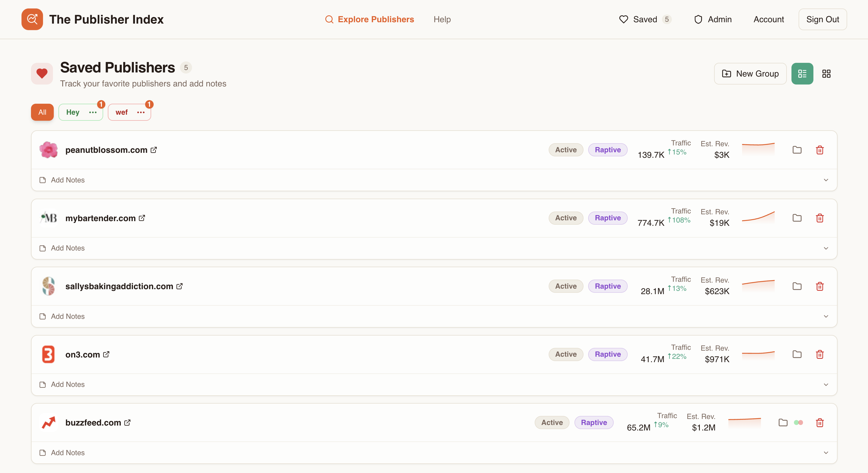This screenshot has height=473, width=868.
Task: Click the folder icon for buzzfeed.com
Action: point(783,423)
